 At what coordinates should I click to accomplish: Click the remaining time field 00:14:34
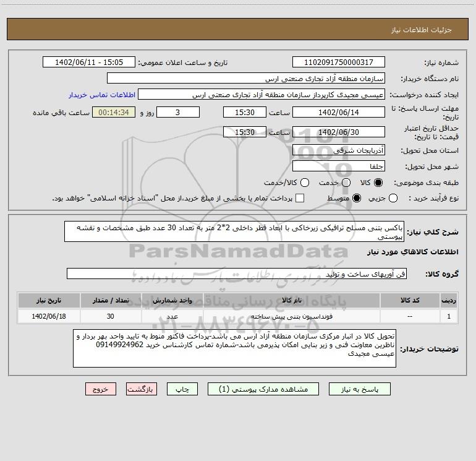114,112
